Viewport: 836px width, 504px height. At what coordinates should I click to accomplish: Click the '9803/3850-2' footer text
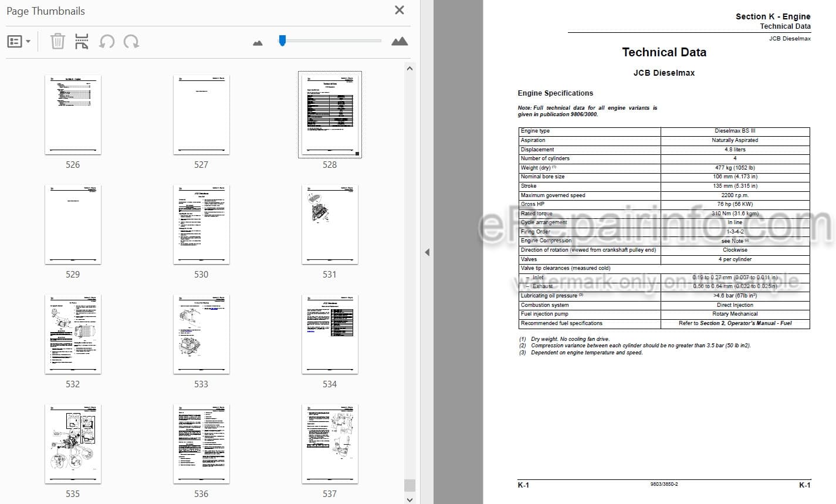[664, 484]
